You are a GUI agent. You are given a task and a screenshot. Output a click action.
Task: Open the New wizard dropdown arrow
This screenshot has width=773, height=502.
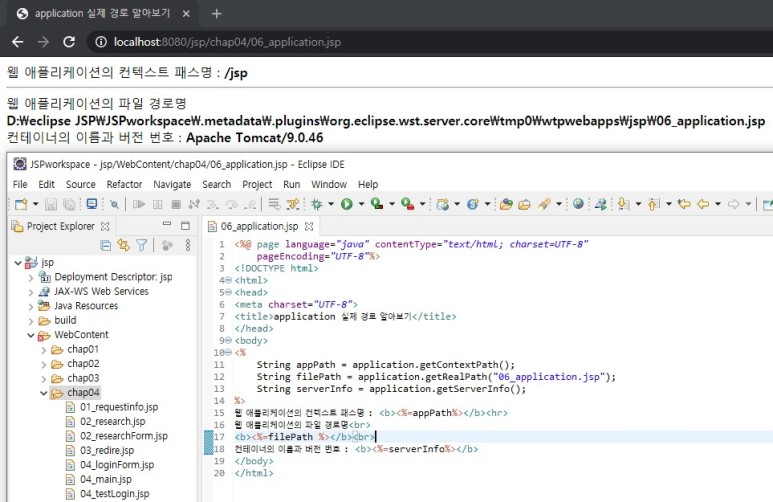tap(35, 204)
